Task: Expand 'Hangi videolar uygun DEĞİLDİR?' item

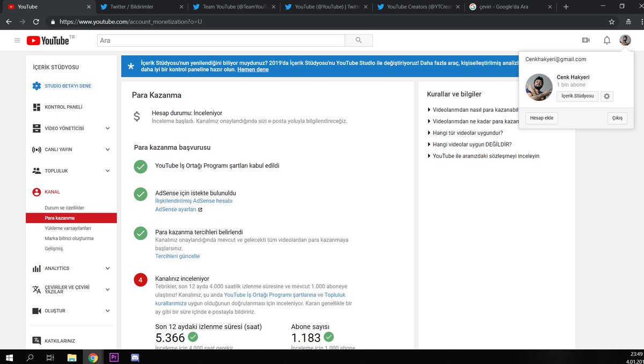Action: tap(469, 144)
